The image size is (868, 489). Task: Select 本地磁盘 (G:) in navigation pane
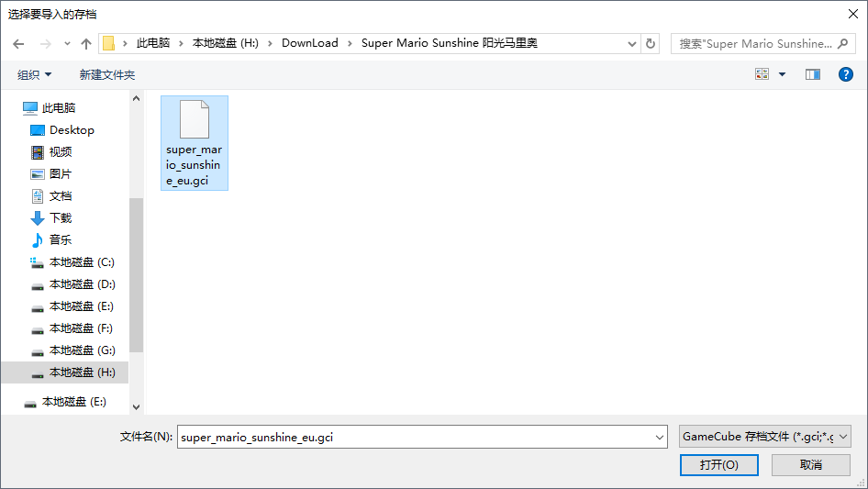click(82, 350)
